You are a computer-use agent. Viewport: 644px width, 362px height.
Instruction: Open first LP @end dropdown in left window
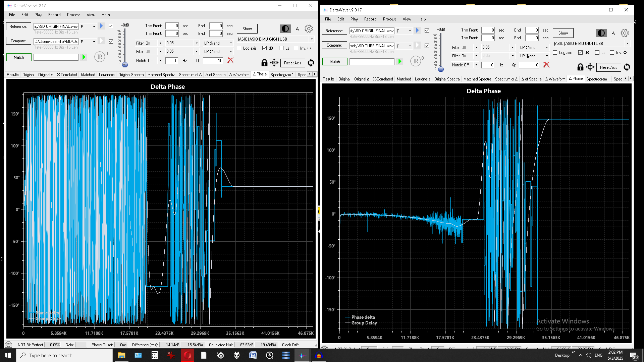click(x=231, y=43)
